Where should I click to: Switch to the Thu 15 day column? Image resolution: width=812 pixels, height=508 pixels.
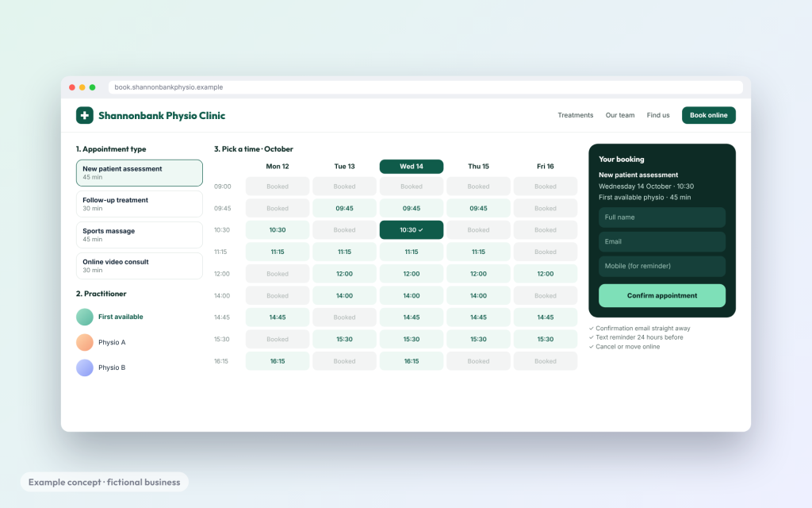pyautogui.click(x=478, y=167)
